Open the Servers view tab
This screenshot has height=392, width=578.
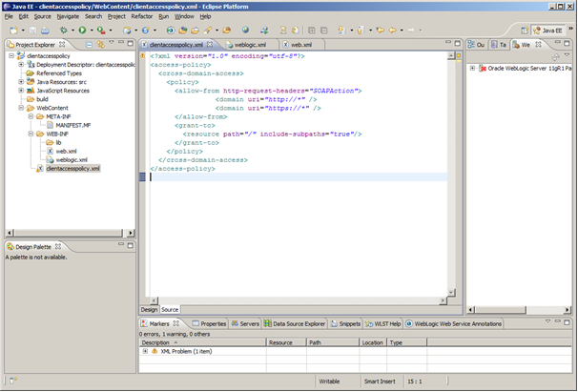click(248, 323)
